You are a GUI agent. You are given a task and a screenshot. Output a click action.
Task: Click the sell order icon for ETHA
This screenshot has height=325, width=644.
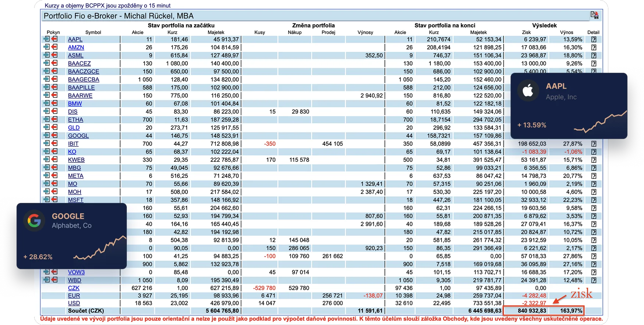point(54,119)
